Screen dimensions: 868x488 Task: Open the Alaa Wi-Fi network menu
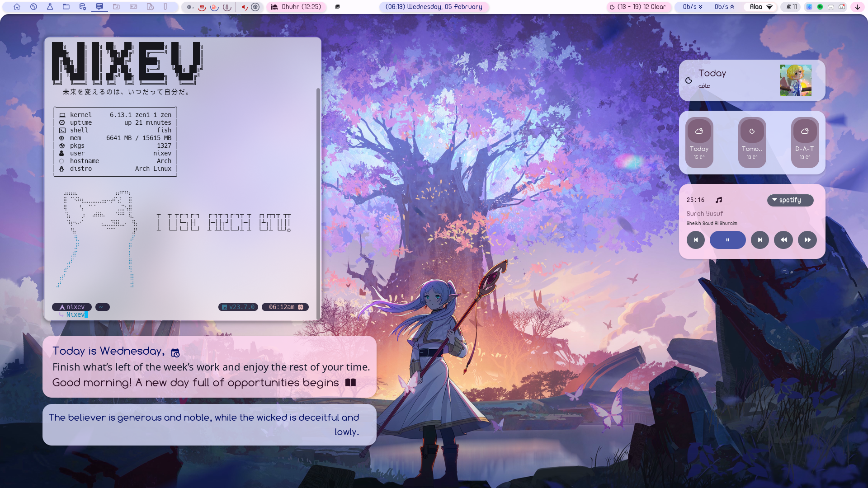click(x=761, y=7)
